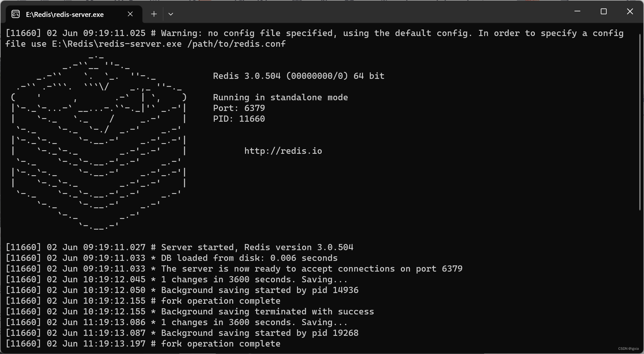Screen dimensions: 644x354
Task: Click the 'PID: 11660' line
Action: (x=239, y=119)
